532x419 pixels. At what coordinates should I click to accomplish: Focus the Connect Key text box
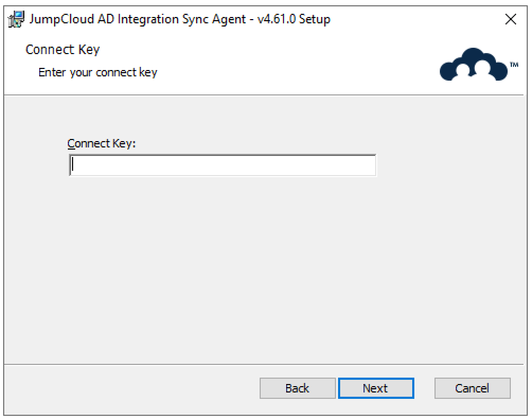[223, 165]
